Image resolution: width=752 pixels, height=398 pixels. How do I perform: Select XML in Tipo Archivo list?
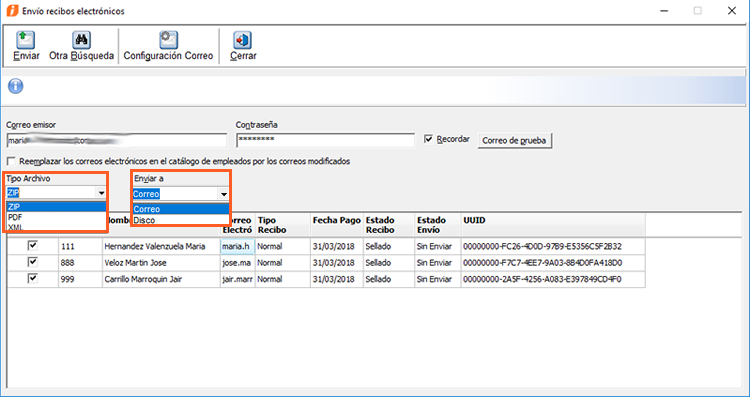56,227
